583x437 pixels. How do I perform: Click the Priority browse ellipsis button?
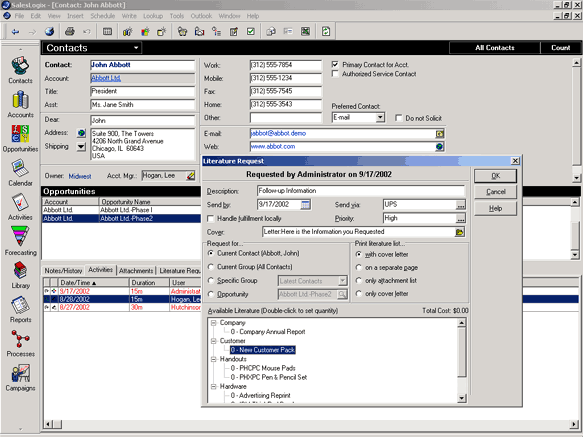coord(460,219)
